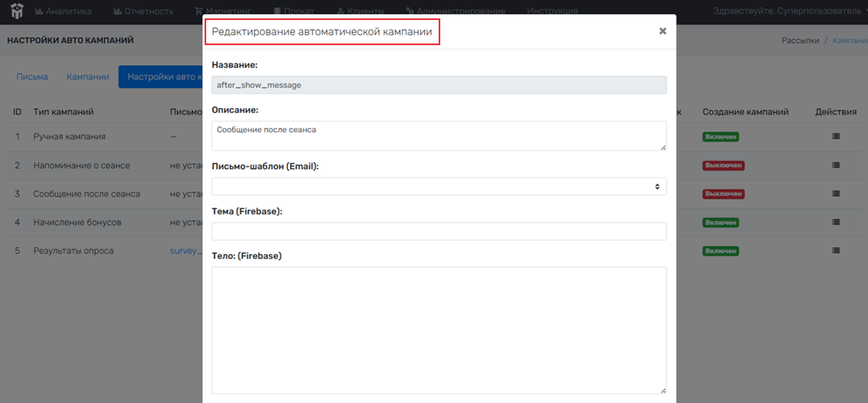Viewport: 868px width, 403px height.
Task: Open the Инструкция menu item
Action: pyautogui.click(x=552, y=11)
